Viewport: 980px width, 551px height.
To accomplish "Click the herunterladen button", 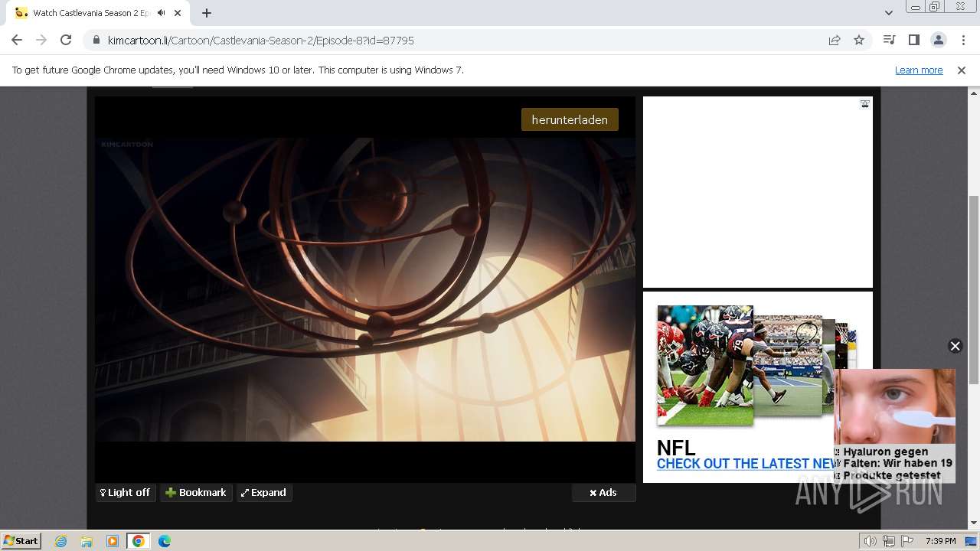I will pyautogui.click(x=570, y=119).
